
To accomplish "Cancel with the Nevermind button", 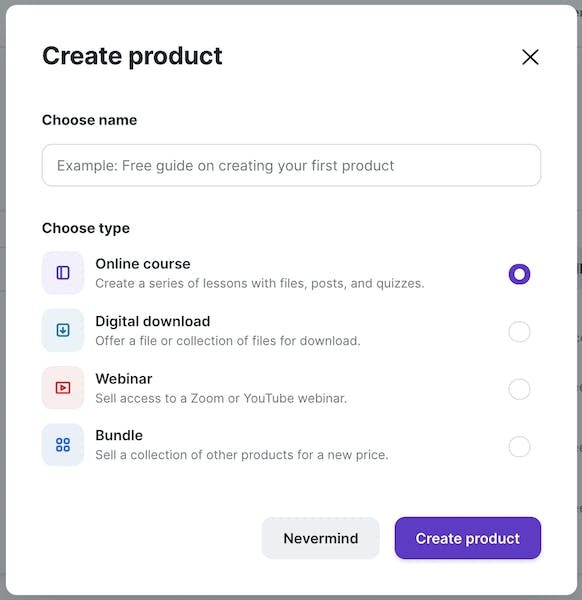I will [x=321, y=538].
